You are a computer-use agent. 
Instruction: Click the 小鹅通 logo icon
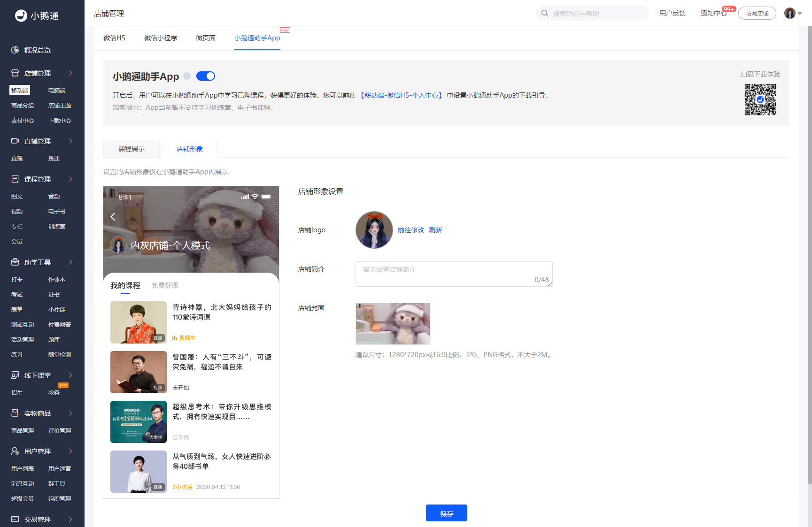pyautogui.click(x=21, y=15)
